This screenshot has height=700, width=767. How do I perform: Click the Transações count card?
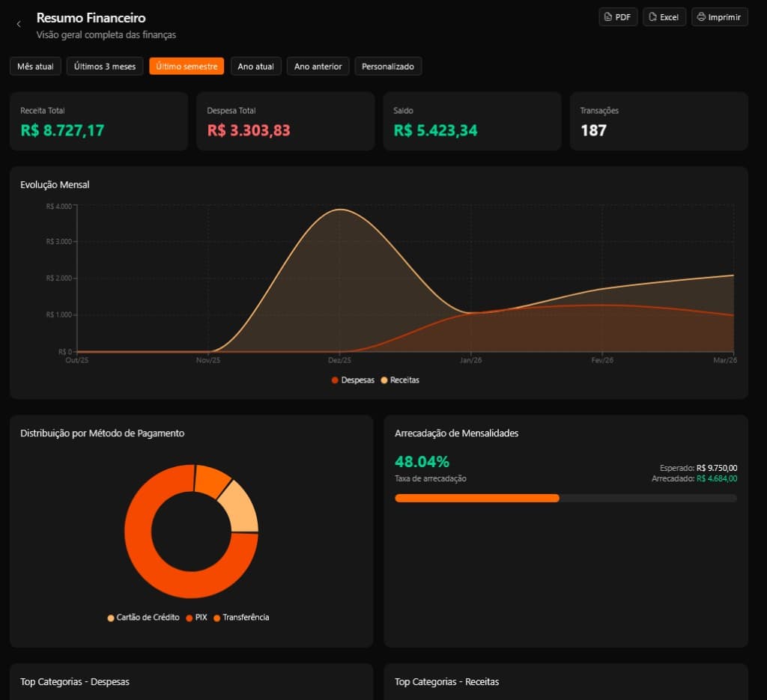coord(658,121)
